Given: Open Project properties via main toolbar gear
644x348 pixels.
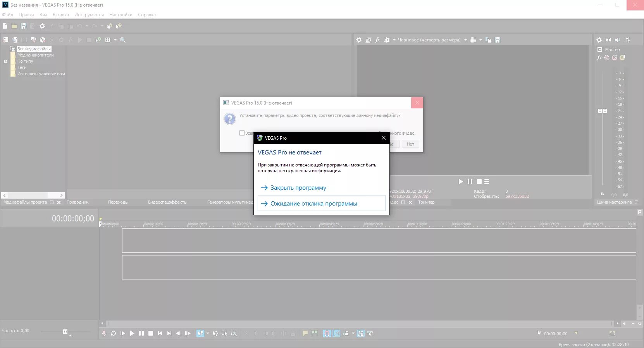Looking at the screenshot, I should click(42, 26).
